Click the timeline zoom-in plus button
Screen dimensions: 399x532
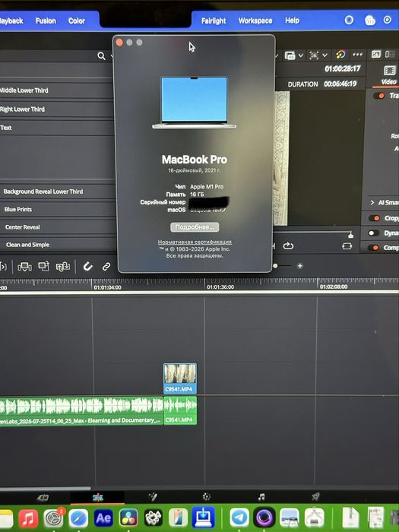point(300,266)
